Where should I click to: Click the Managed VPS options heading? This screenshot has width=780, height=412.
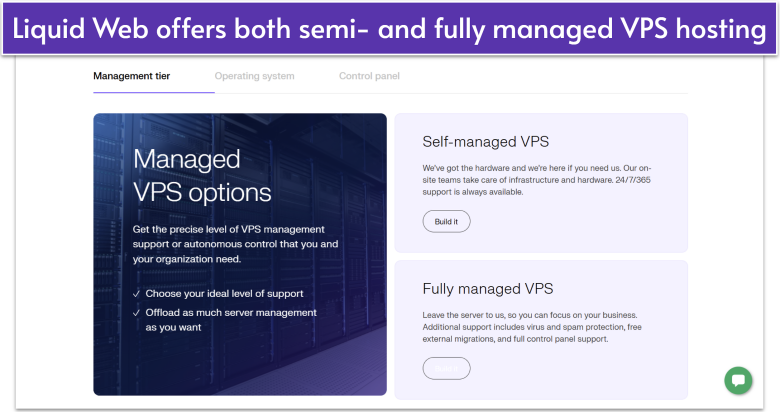(201, 175)
